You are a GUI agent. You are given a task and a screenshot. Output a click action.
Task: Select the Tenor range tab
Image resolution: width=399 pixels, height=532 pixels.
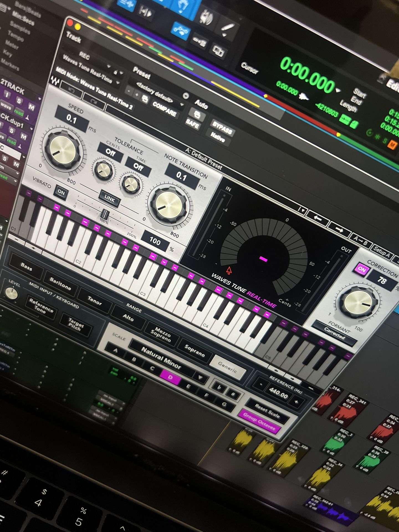coord(95,301)
